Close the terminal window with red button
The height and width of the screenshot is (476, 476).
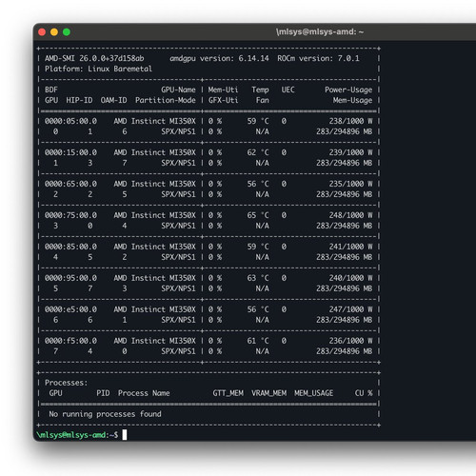click(42, 32)
